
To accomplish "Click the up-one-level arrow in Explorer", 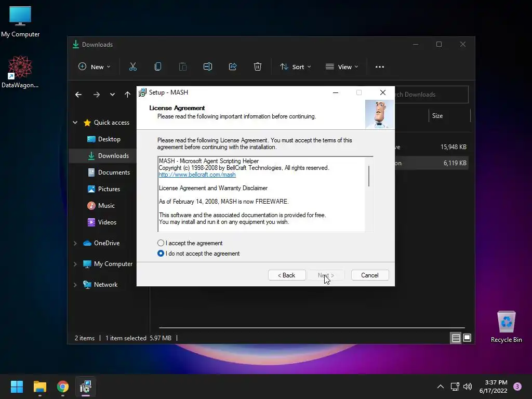I will [128, 95].
